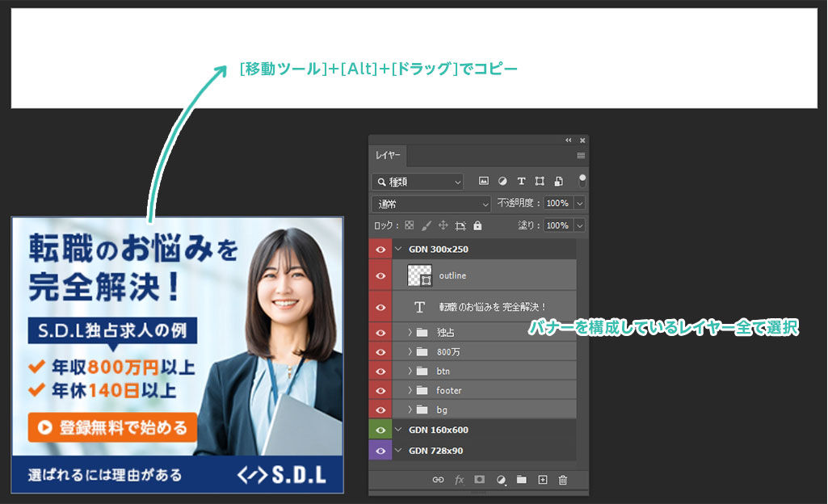Hide the outline layer using eye icon
The height and width of the screenshot is (504, 828).
[380, 276]
